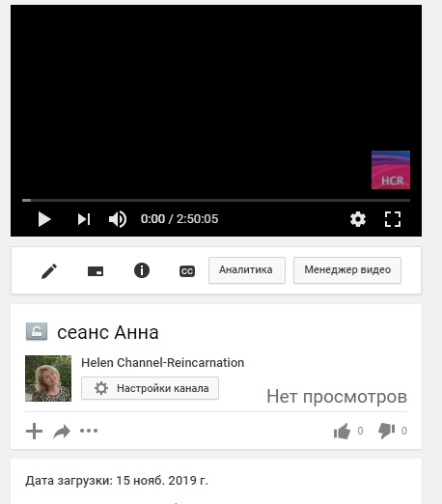
Task: Click the HCR channel watermark
Action: pyautogui.click(x=391, y=170)
